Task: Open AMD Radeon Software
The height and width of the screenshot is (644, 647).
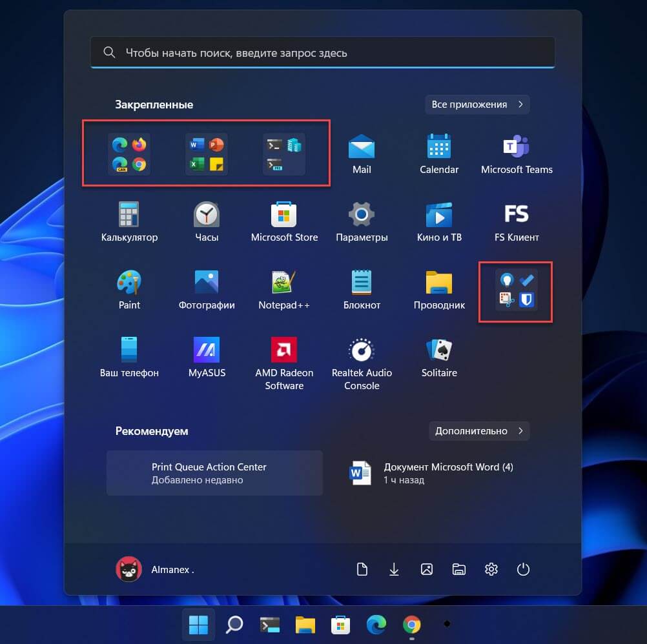Action: 284,363
